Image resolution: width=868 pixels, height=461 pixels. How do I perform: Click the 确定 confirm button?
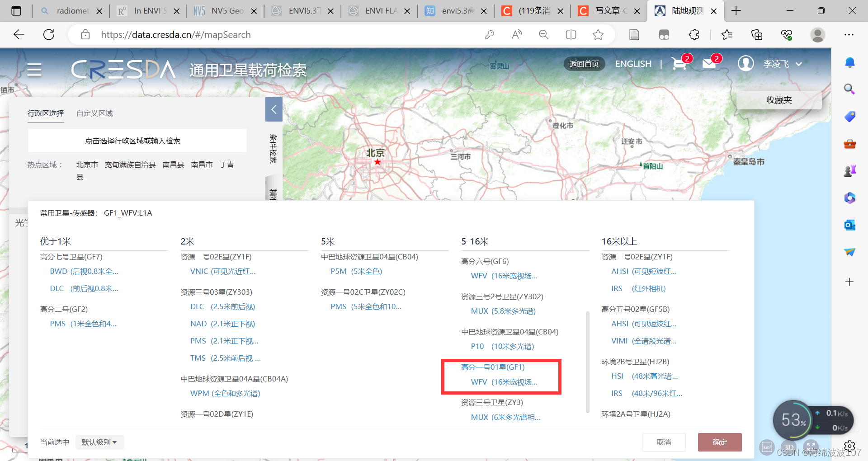(x=720, y=442)
